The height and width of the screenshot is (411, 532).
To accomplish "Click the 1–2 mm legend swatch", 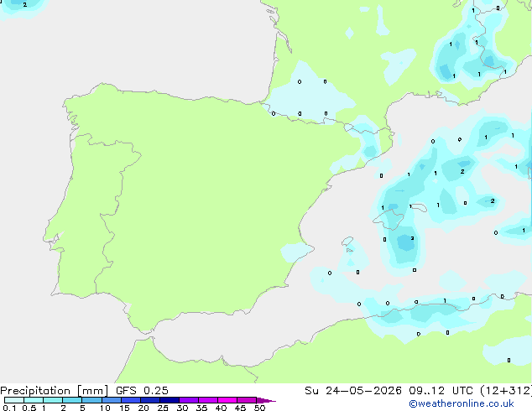I will pyautogui.click(x=53, y=400).
